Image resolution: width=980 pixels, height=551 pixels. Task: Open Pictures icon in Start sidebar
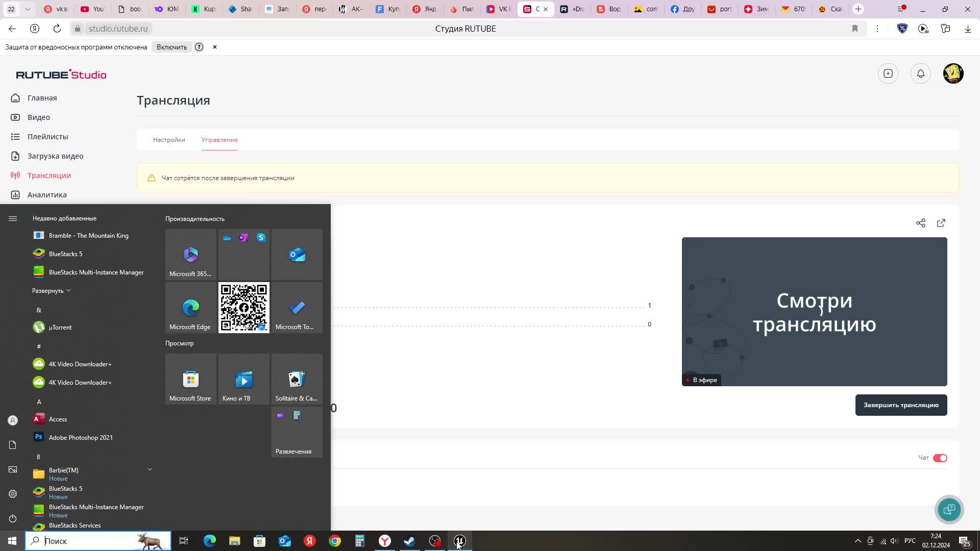click(13, 469)
